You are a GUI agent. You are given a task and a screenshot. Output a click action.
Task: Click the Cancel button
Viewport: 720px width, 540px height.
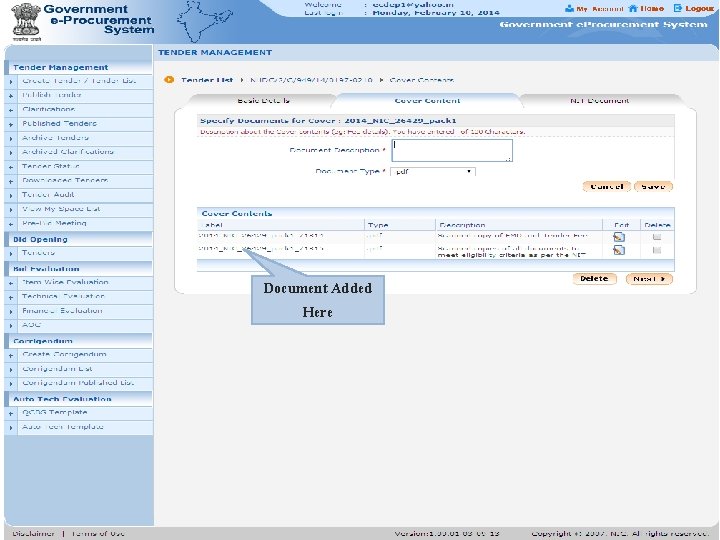pos(607,186)
